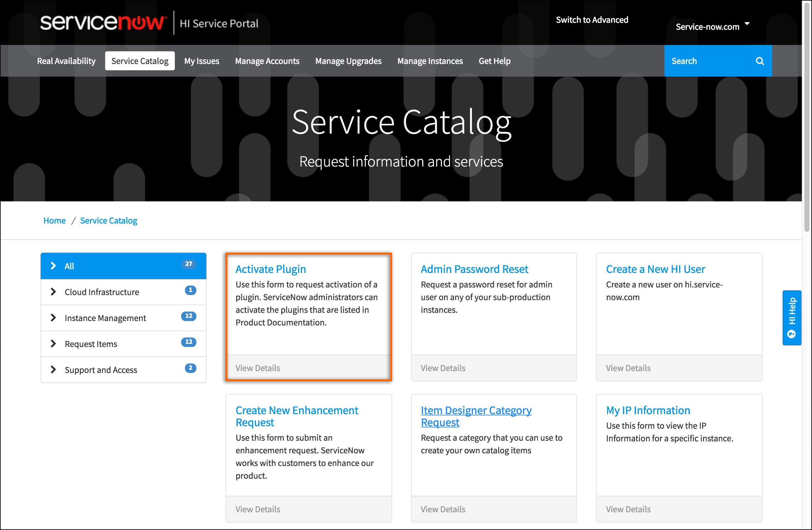Open My IP Information item

(648, 410)
